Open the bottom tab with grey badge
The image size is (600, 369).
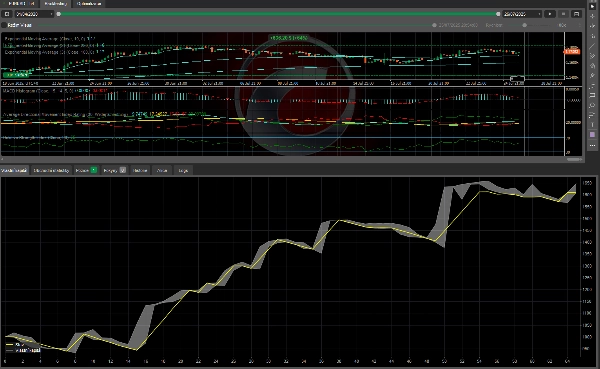click(114, 170)
